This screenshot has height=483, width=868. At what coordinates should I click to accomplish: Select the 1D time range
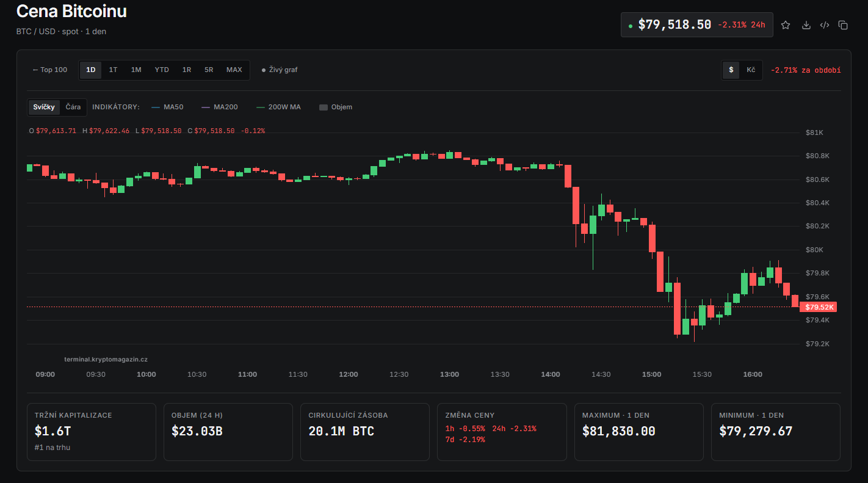point(91,70)
